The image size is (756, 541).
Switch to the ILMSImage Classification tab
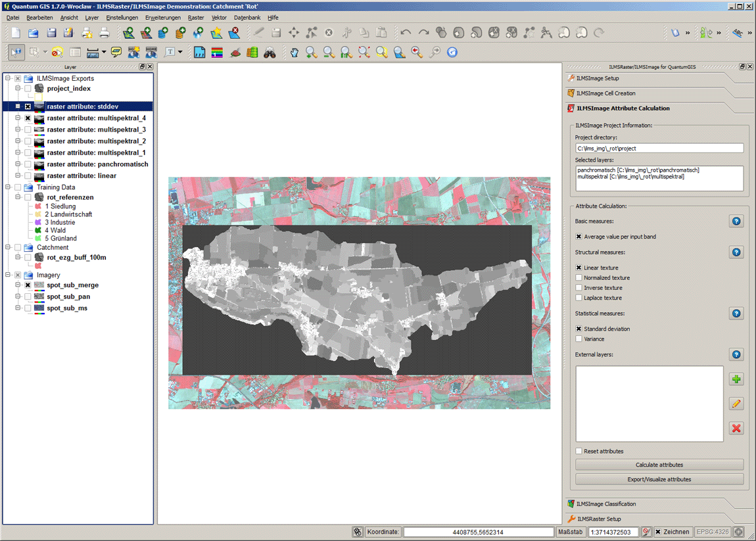pos(605,504)
